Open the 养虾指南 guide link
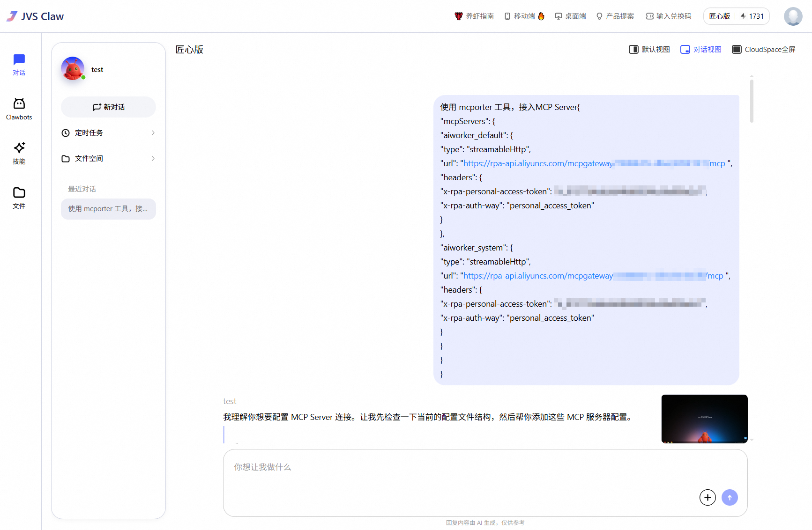The image size is (812, 530). [x=474, y=16]
